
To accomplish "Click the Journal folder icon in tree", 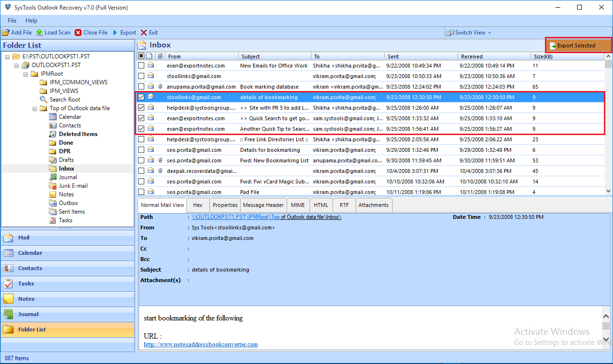I will [53, 177].
